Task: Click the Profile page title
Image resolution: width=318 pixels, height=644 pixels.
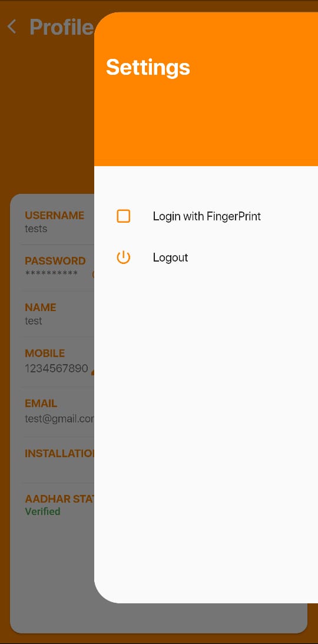Action: [62, 27]
